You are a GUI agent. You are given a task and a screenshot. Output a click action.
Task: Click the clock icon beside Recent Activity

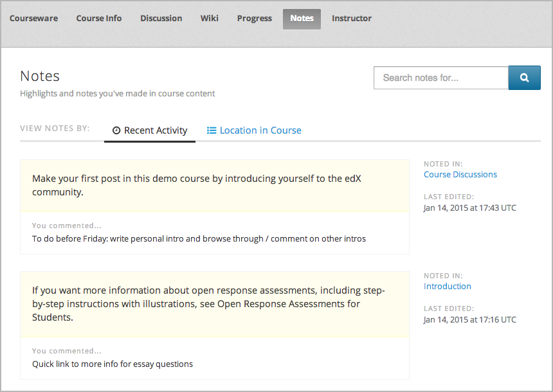116,130
